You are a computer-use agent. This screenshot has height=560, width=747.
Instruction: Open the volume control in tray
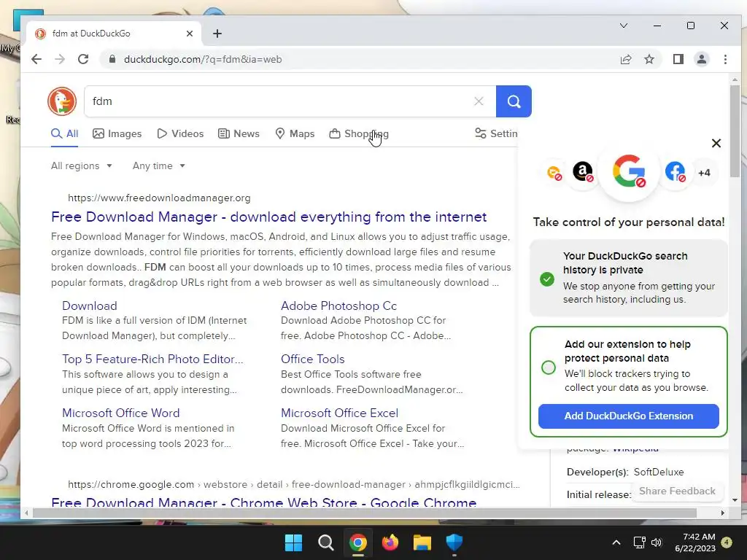click(657, 542)
